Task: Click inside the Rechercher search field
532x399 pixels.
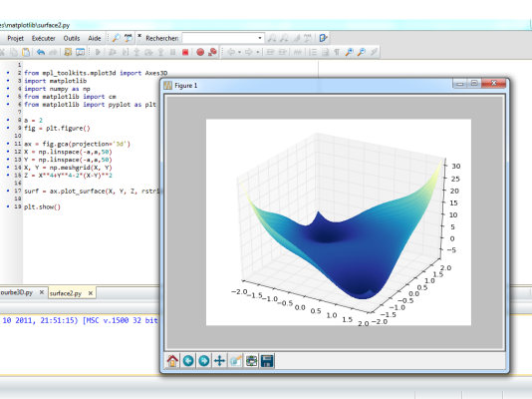Action: (219, 38)
